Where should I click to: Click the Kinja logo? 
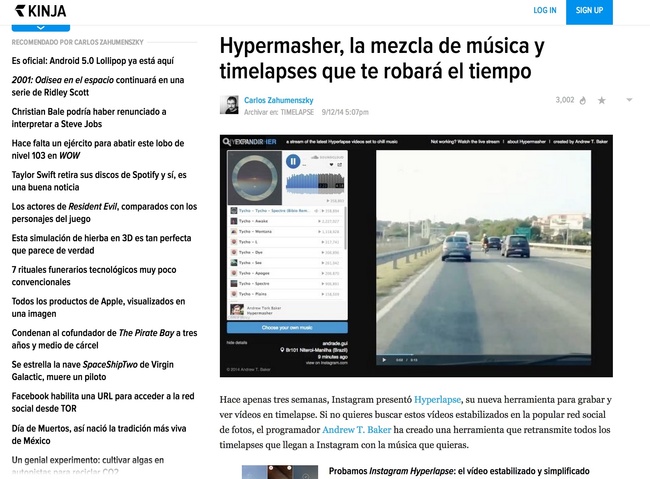[x=41, y=11]
